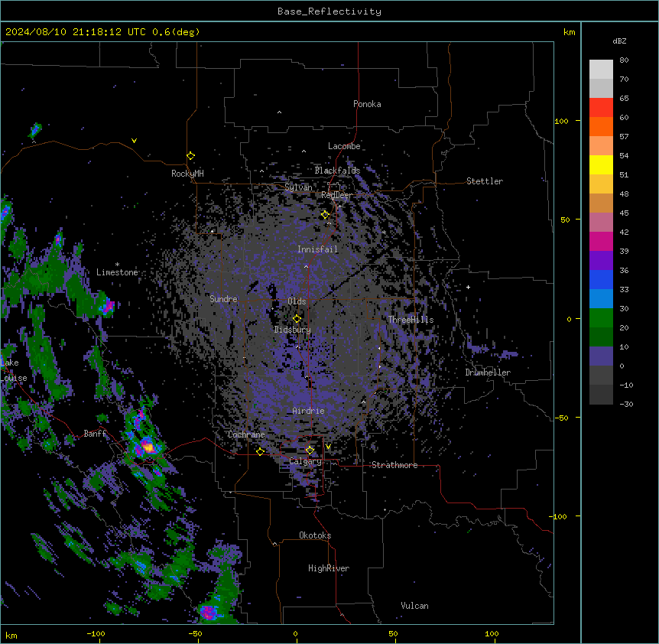
Task: Click the Sylvan label
Action: [298, 187]
